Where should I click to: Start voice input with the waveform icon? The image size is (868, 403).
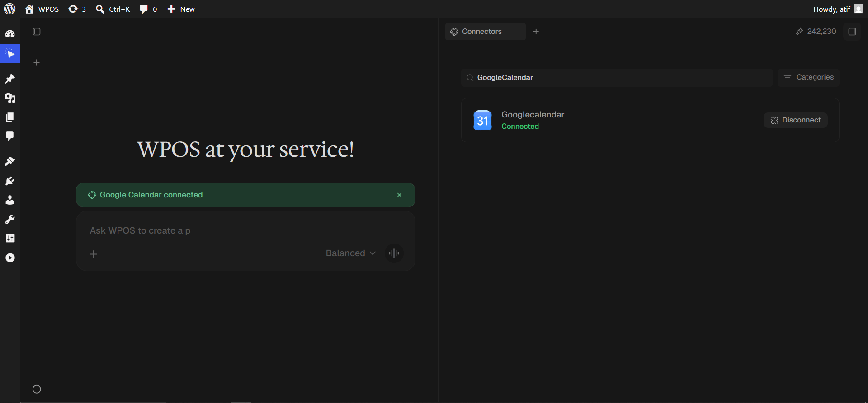coord(394,253)
